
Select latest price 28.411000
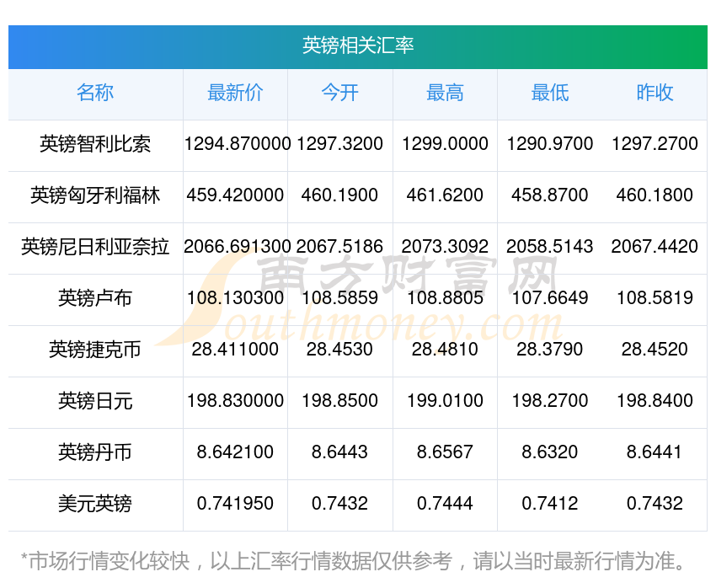click(235, 350)
